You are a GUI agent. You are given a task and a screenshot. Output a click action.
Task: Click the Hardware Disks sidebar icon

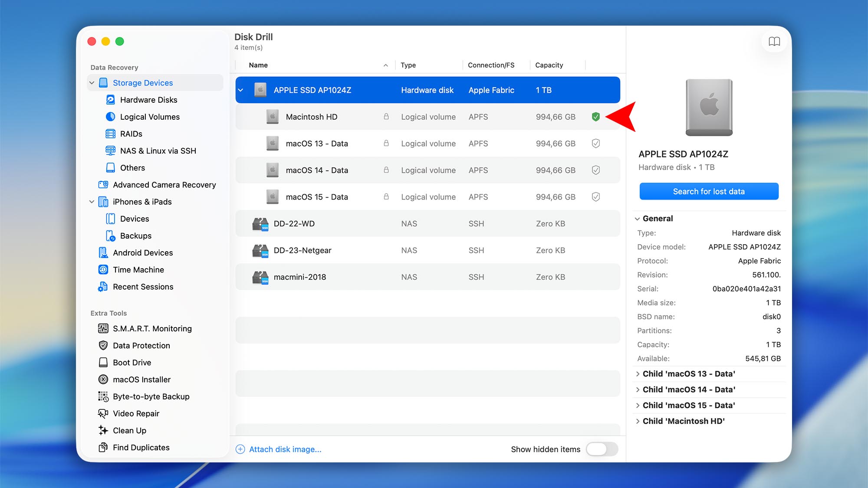pos(111,100)
